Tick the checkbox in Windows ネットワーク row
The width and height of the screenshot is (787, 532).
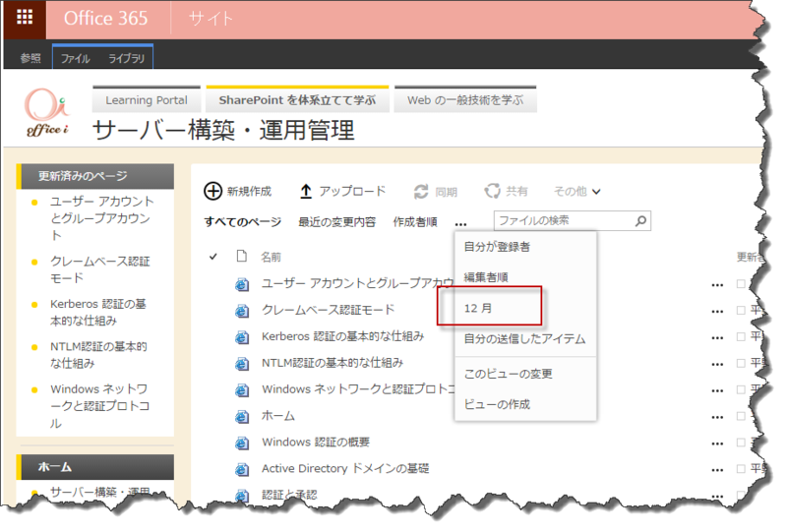point(741,389)
